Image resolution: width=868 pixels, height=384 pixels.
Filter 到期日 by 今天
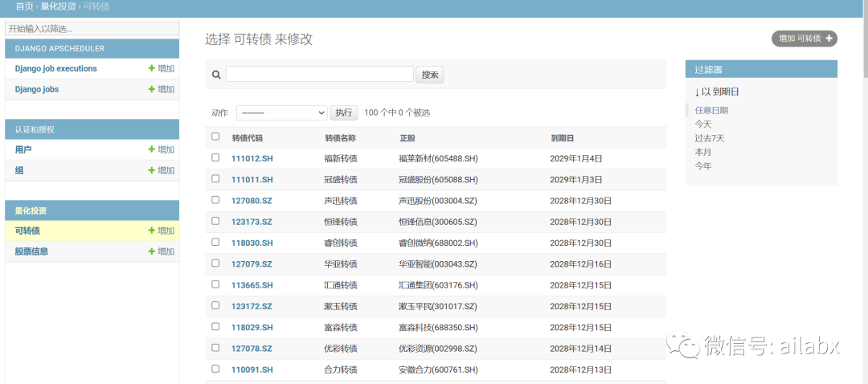point(703,124)
